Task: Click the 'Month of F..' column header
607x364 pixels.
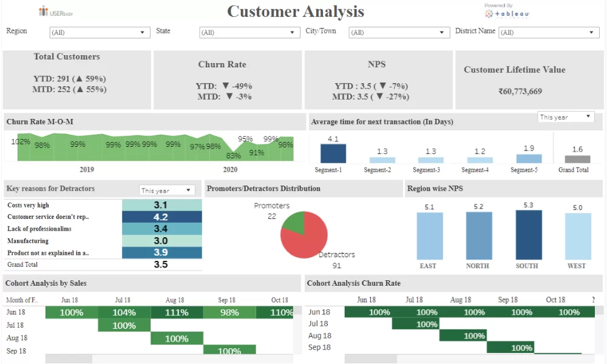Action: 22,300
